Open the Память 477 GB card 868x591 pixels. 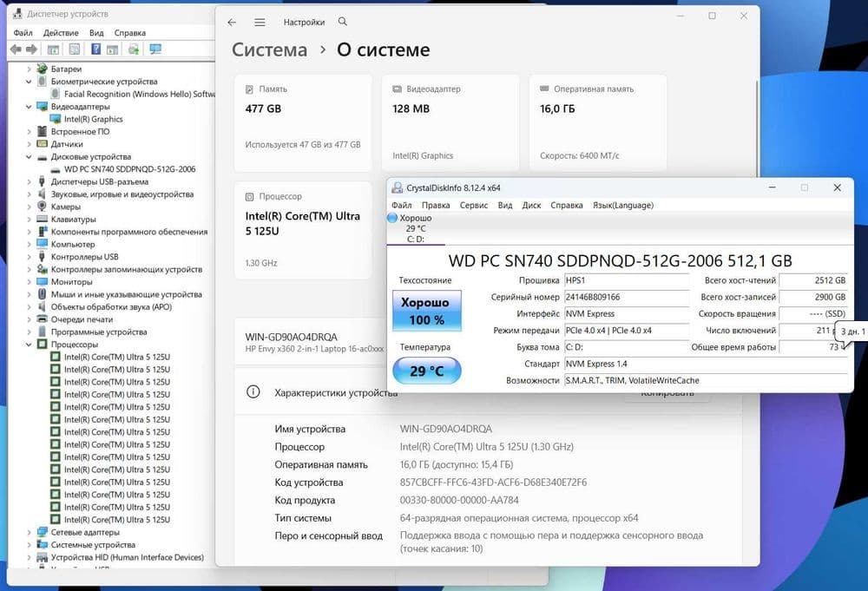pos(303,123)
